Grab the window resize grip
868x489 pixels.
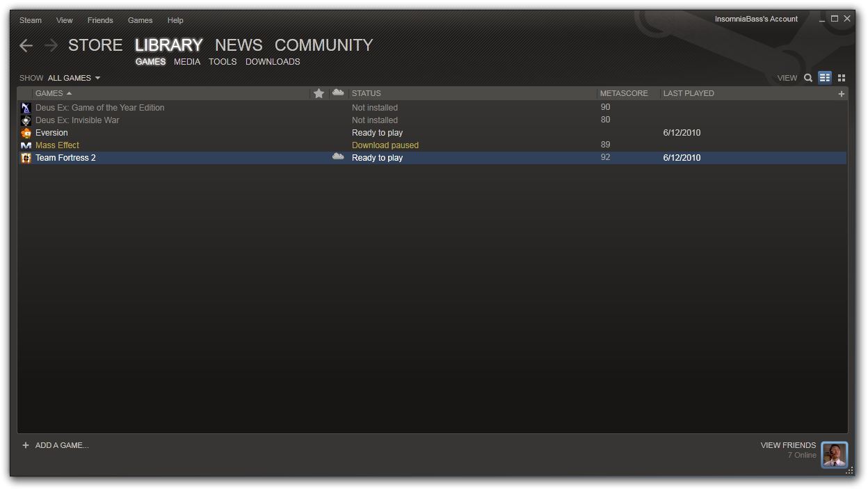pos(849,471)
